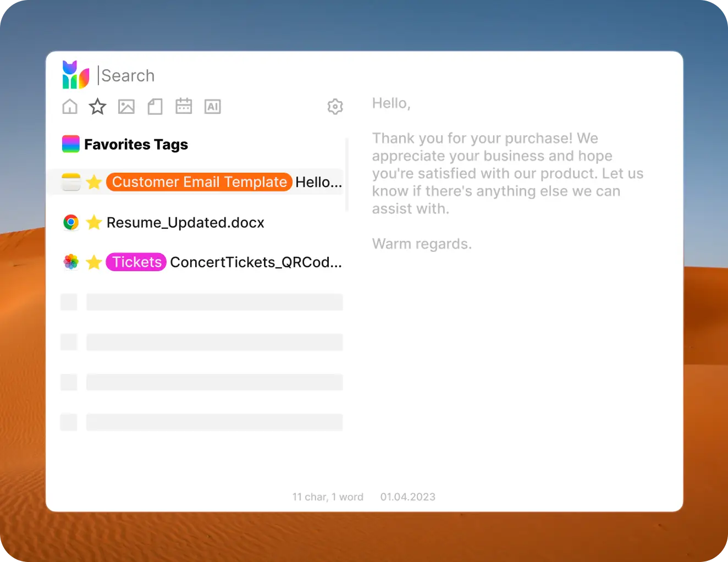Switch to the Images filter icon

[126, 106]
